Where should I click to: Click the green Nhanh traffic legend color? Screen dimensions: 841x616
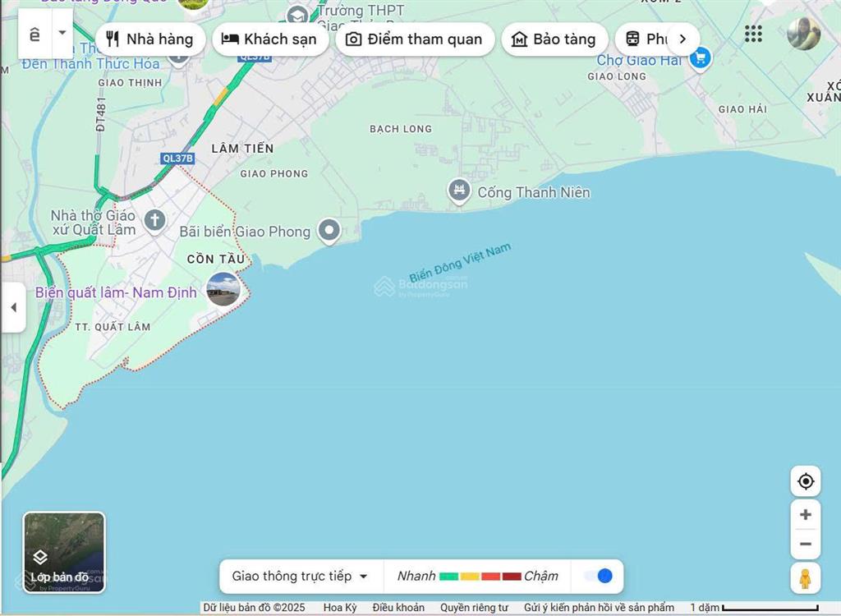(448, 577)
